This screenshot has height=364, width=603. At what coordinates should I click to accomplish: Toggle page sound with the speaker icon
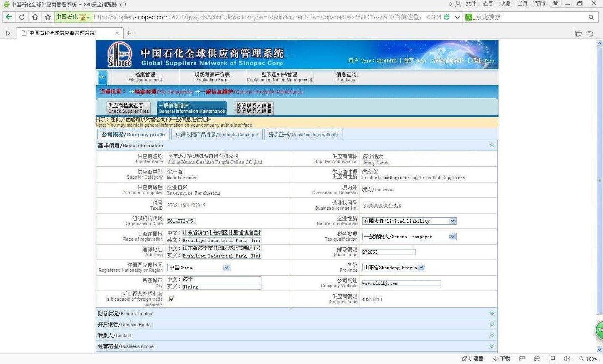click(567, 359)
